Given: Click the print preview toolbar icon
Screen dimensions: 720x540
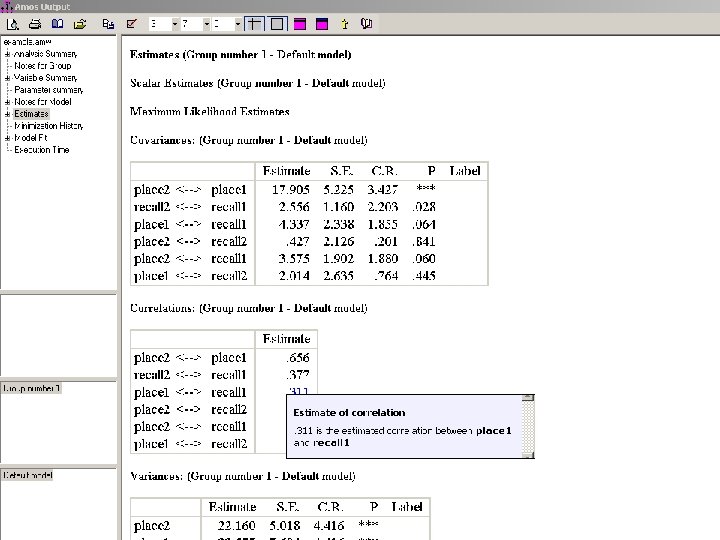Looking at the screenshot, I should pos(12,24).
